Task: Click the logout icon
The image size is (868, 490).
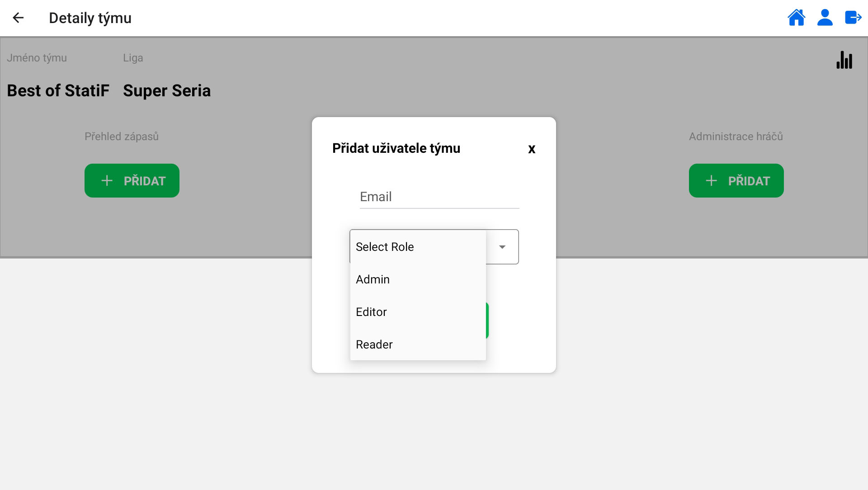Action: [x=853, y=18]
